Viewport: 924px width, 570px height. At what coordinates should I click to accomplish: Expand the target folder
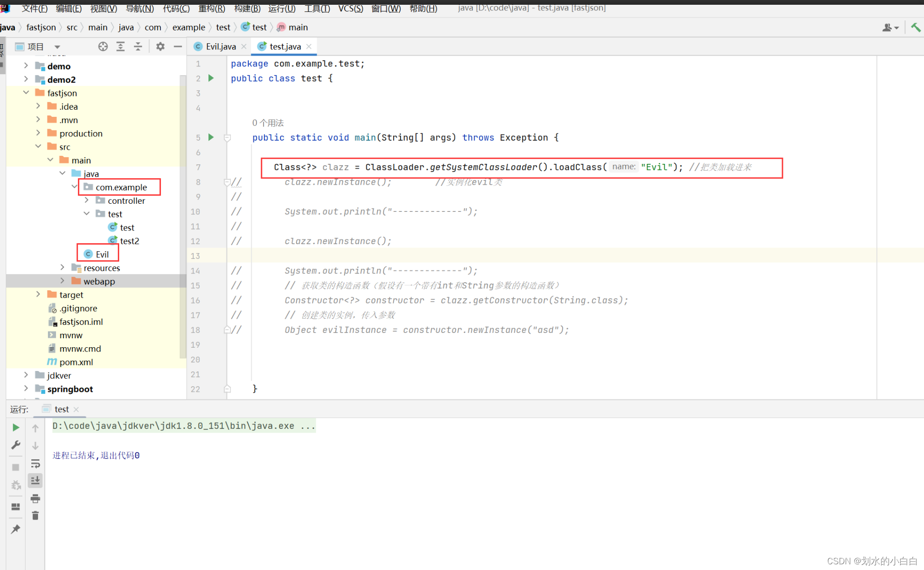[x=38, y=294]
